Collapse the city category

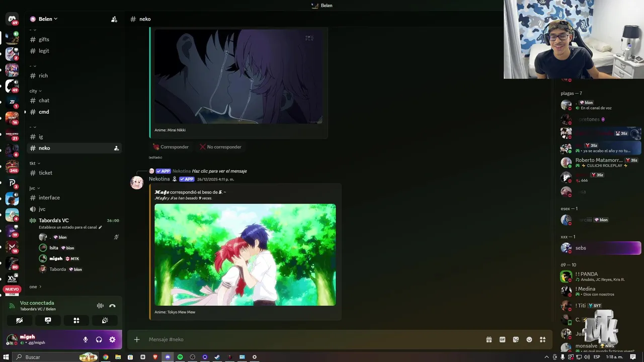tap(35, 91)
